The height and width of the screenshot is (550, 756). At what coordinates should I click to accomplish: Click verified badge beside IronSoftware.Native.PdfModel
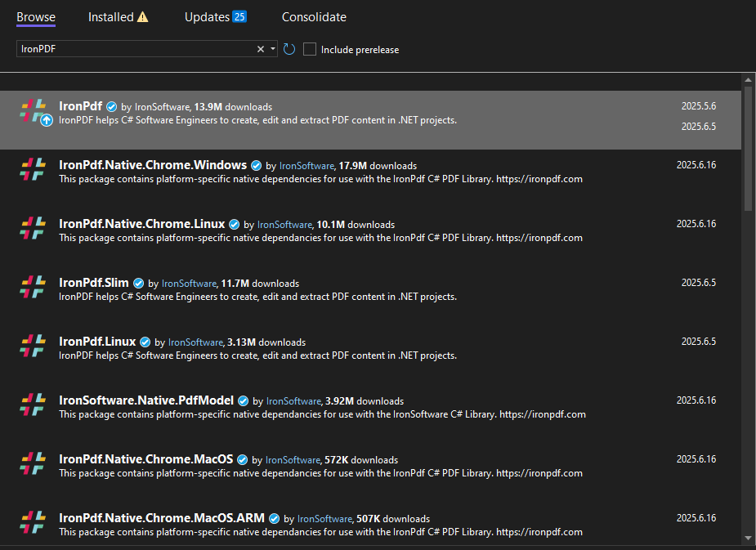pyautogui.click(x=243, y=400)
